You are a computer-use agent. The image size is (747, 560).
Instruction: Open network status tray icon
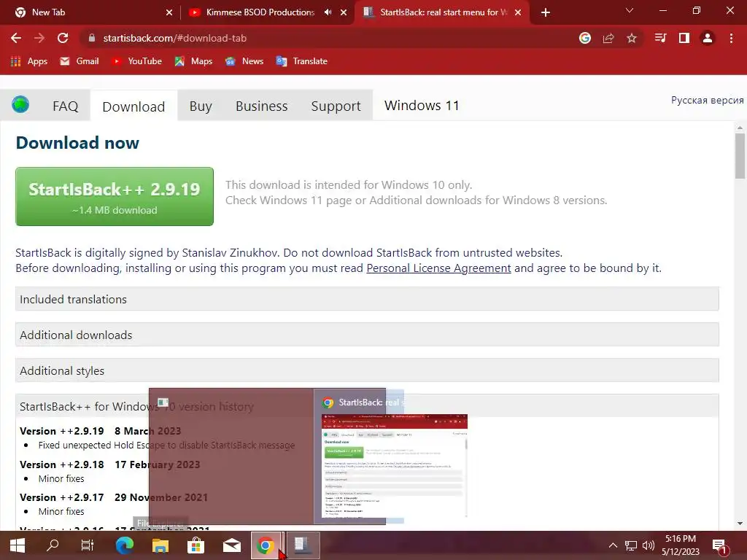click(x=631, y=545)
